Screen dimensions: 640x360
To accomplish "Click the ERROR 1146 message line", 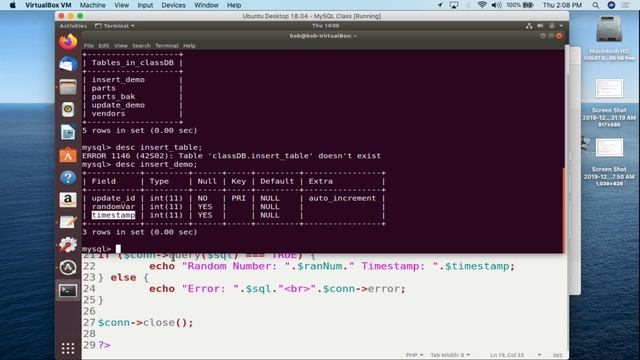I will 231,156.
